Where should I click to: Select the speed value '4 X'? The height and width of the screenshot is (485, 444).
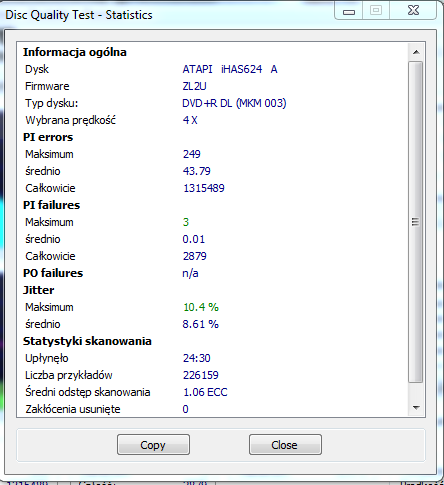click(190, 120)
